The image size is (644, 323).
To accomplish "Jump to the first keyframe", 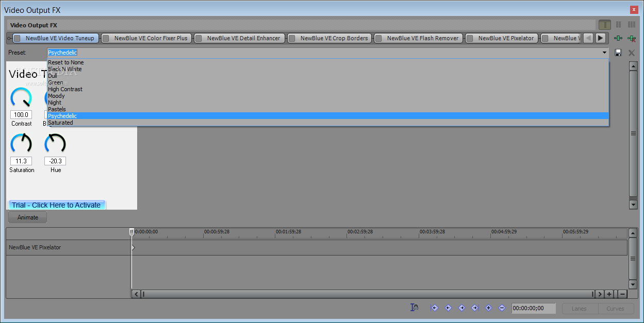I will [435, 308].
